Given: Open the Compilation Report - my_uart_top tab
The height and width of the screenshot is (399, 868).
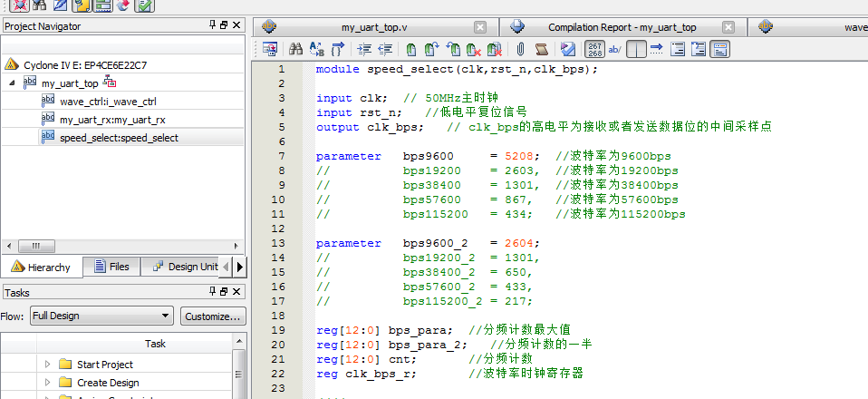Looking at the screenshot, I should tap(622, 27).
